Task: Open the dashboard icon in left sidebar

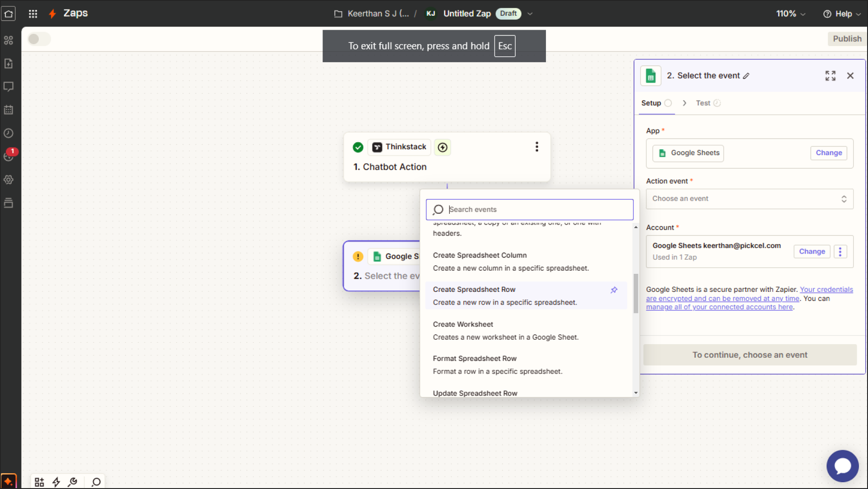Action: [9, 40]
